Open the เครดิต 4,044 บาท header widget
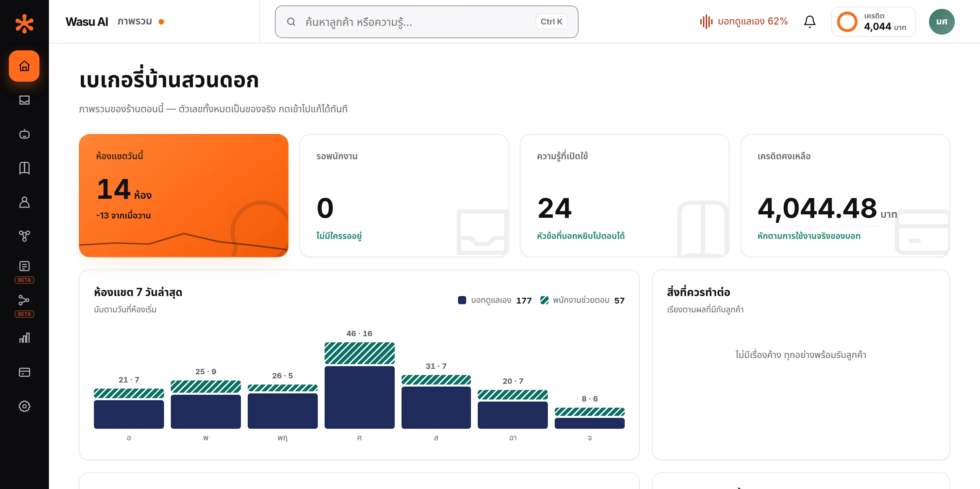Viewport: 980px width, 489px height. [873, 22]
